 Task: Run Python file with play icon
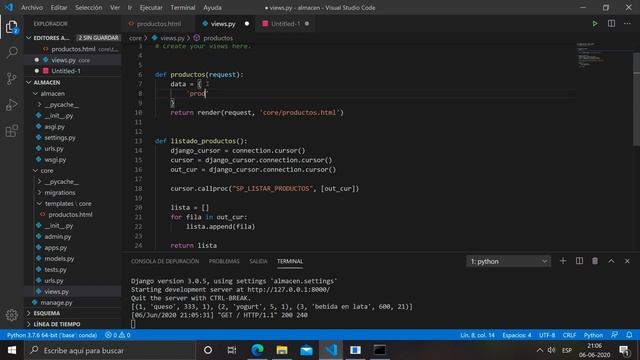595,24
